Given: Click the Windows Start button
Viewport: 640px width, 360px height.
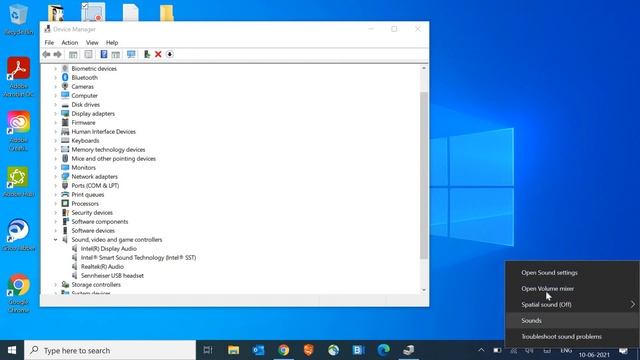Looking at the screenshot, I should pyautogui.click(x=12, y=350).
